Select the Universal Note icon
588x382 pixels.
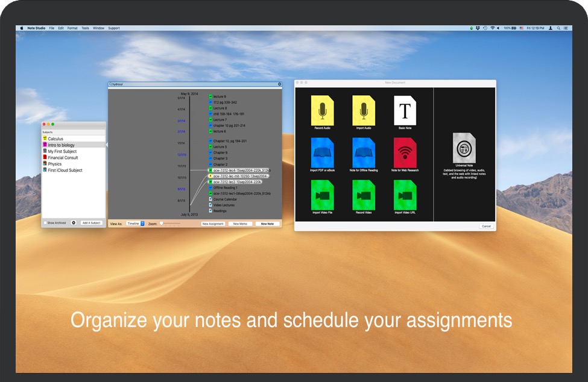pos(464,148)
